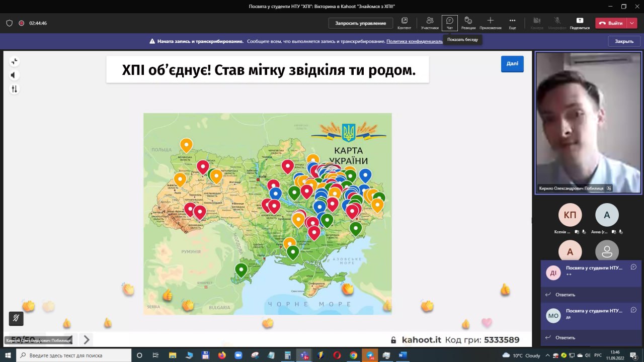Toggle the Микрофон microphone

pos(557,23)
